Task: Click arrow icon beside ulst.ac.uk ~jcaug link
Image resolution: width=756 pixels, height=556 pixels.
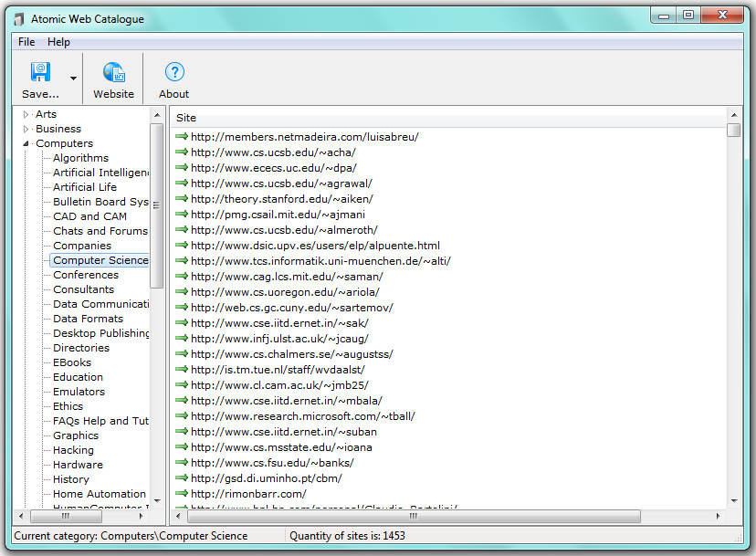Action: pyautogui.click(x=182, y=339)
